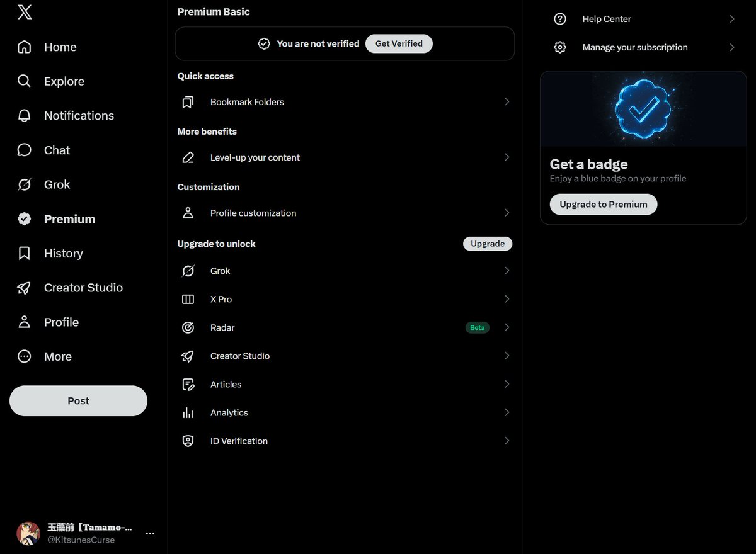Click the Post button
The height and width of the screenshot is (554, 756).
point(78,400)
